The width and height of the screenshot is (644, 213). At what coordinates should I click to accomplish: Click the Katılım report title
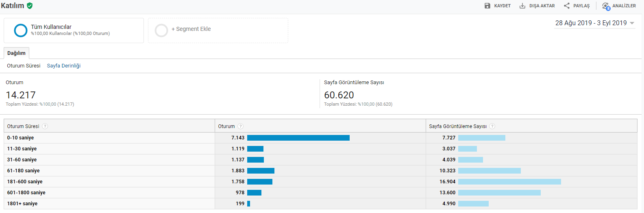[x=13, y=6]
